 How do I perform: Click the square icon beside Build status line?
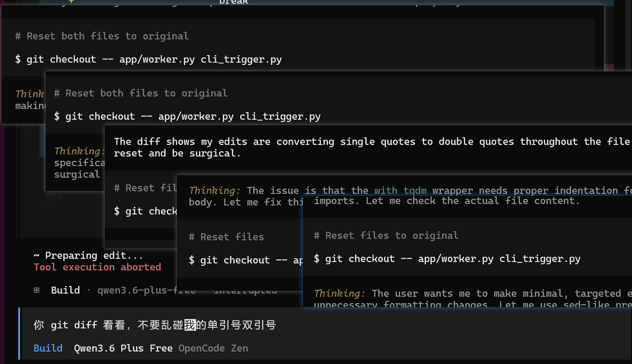[37, 290]
